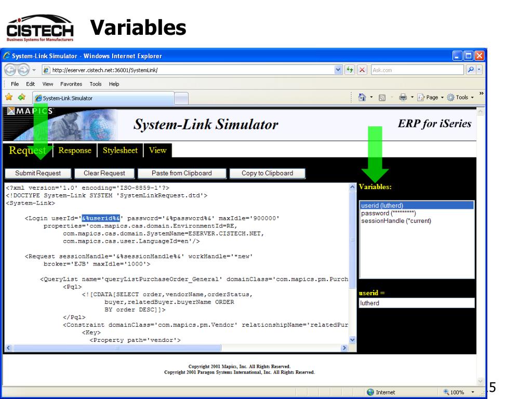Switch to the Request tab
Viewport: 532px width, 399px height.
(x=28, y=150)
